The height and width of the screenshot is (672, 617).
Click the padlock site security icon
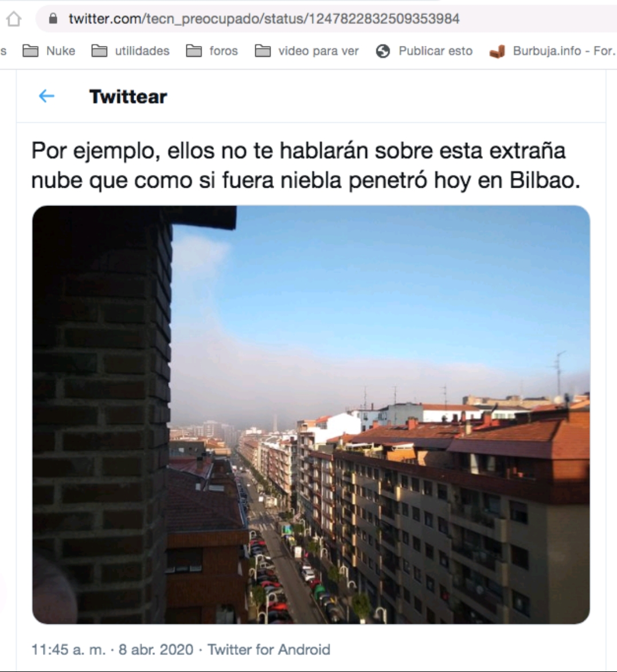(53, 18)
